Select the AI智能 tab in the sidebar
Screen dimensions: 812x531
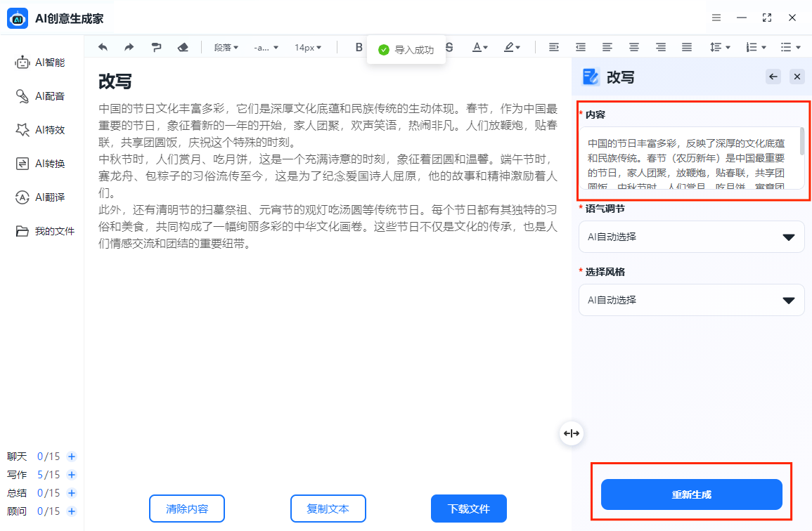click(x=42, y=62)
